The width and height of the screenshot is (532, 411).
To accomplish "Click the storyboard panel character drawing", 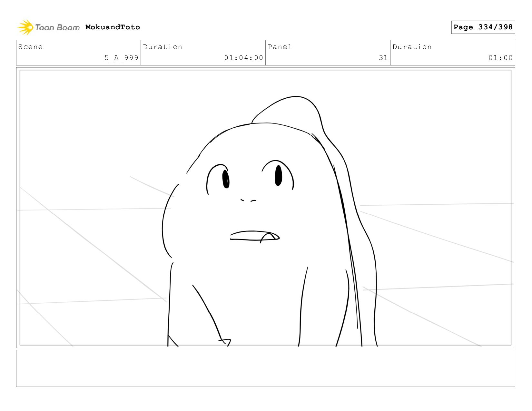I will 269,221.
